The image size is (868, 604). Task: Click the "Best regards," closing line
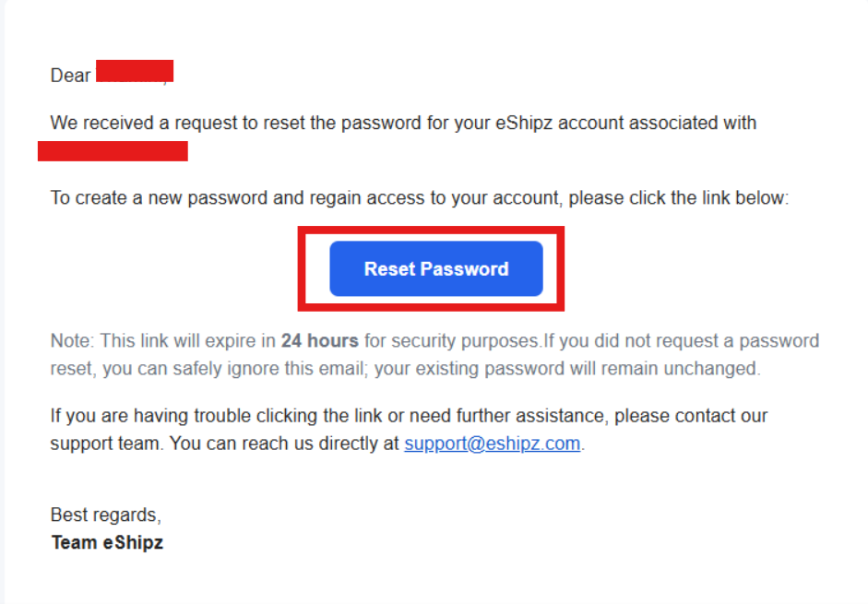coord(106,515)
